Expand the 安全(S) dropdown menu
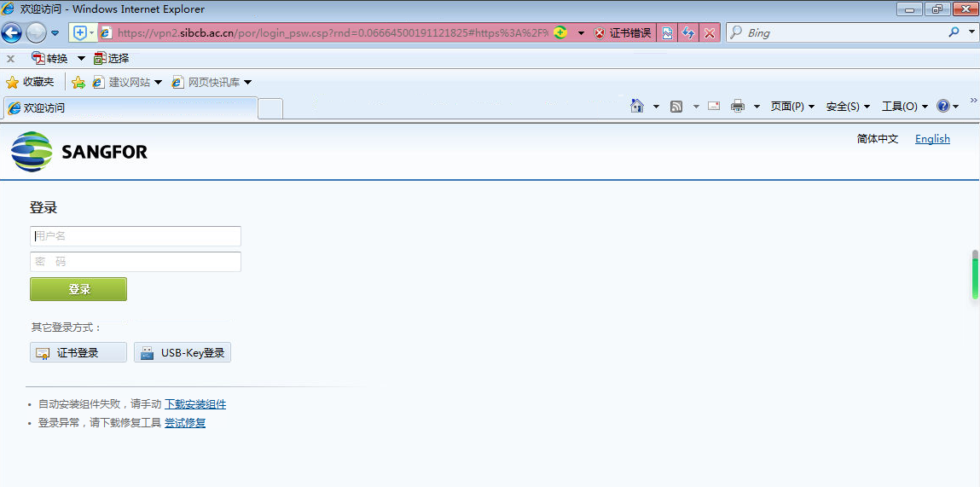This screenshot has height=487, width=980. pos(848,107)
